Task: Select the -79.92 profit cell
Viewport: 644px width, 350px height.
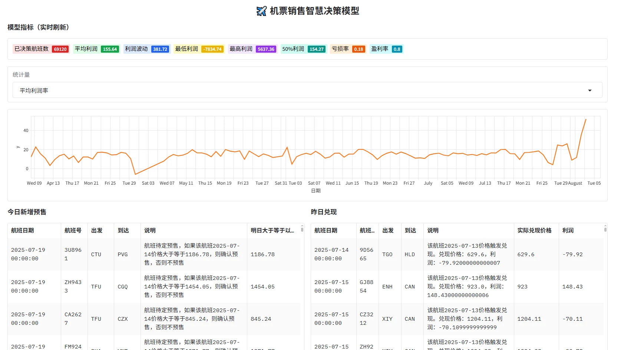Action: click(581, 254)
